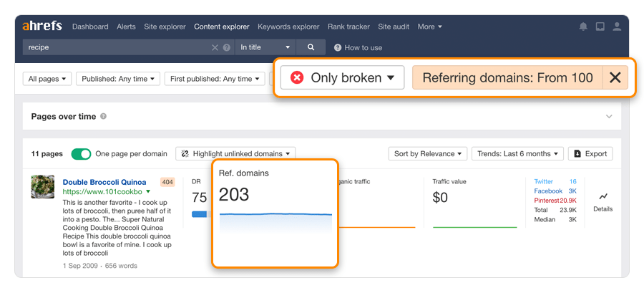Run search with magnifier button
Screen dimensions: 644x293
[x=311, y=47]
